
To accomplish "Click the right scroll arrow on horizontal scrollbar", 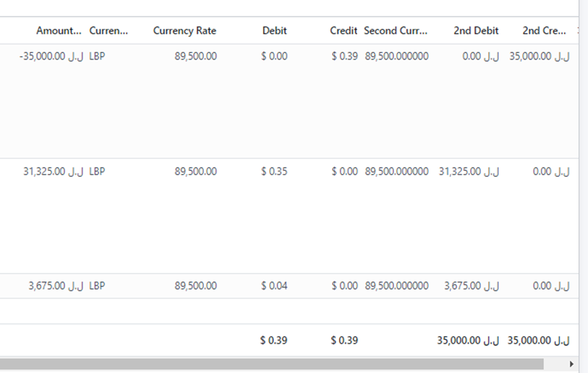I will pos(571,364).
